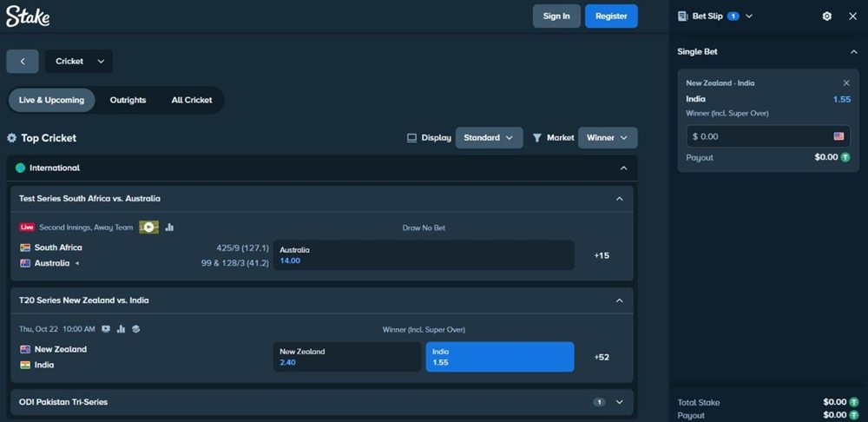
Task: Click 'Winner (Incl. Super Over)' label above odds
Action: coord(424,329)
